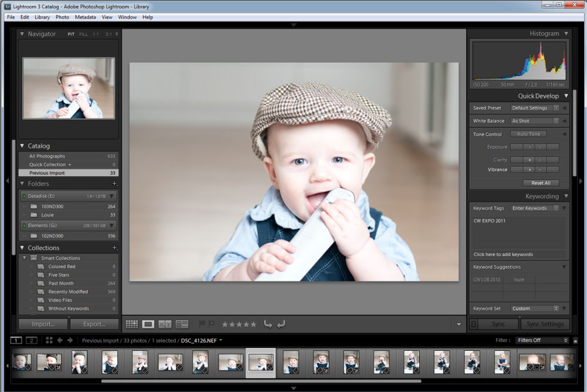This screenshot has width=587, height=392.
Task: Click the Import button
Action: (x=43, y=324)
